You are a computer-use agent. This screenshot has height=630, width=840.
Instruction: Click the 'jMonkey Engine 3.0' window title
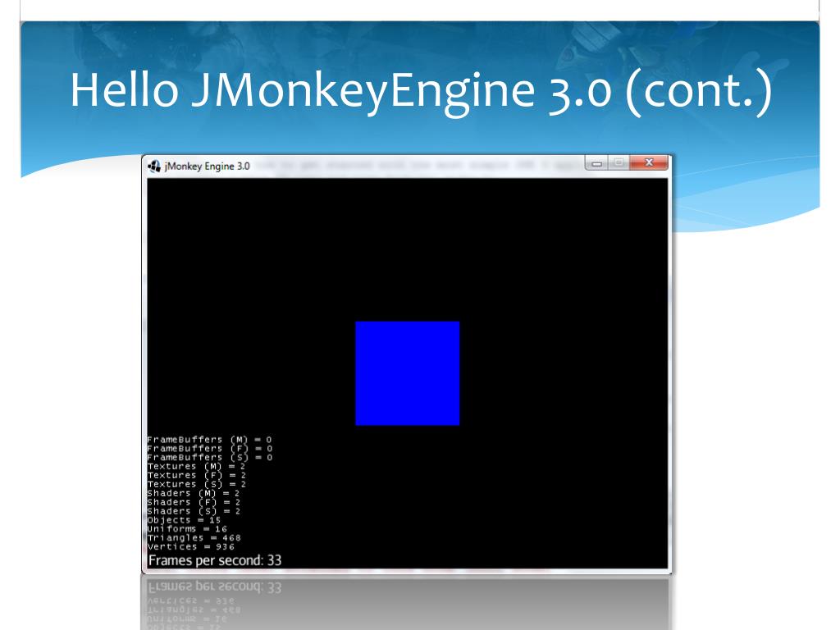(207, 166)
